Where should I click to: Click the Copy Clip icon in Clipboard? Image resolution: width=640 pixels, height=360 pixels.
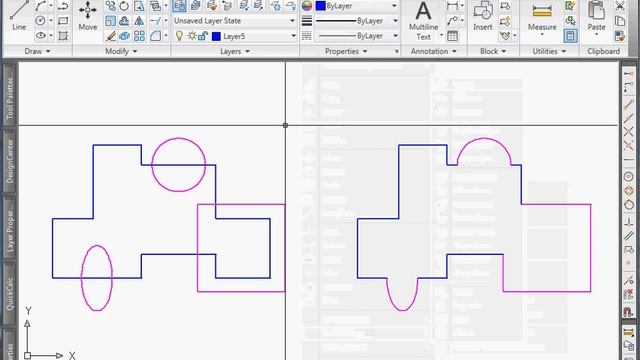(620, 21)
